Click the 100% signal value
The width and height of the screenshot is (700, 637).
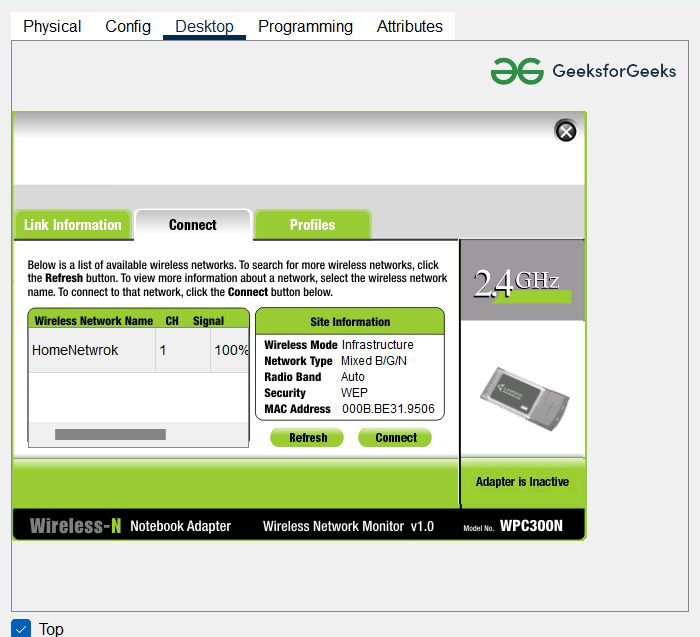tap(231, 350)
